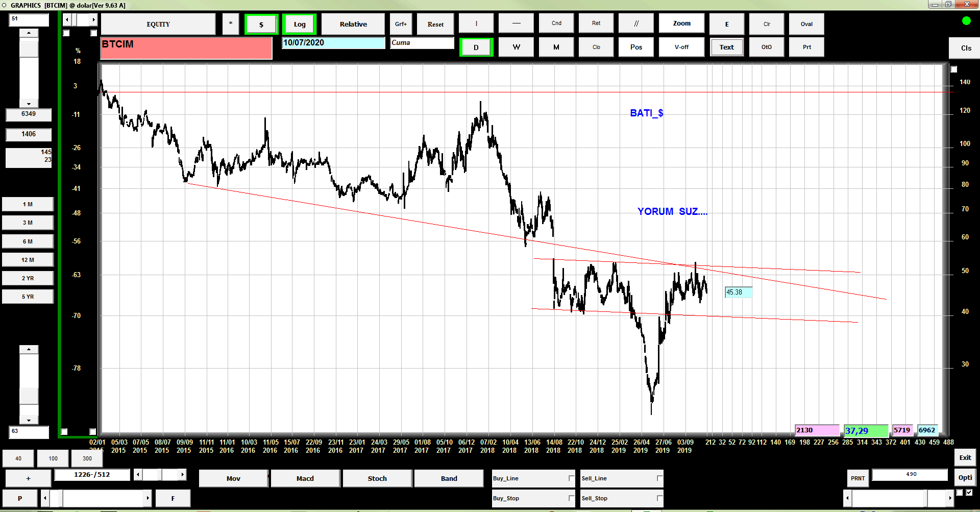
Task: Open the Band indicator
Action: 449,478
